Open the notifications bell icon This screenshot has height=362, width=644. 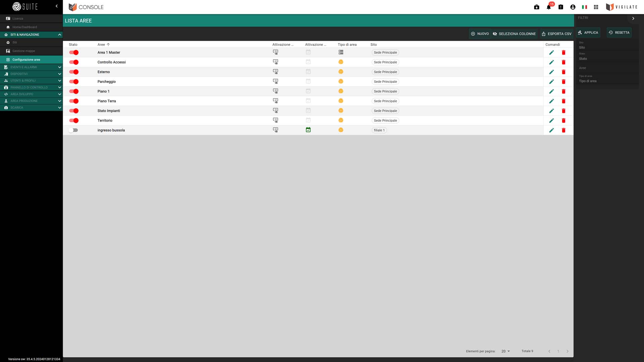pos(549,7)
